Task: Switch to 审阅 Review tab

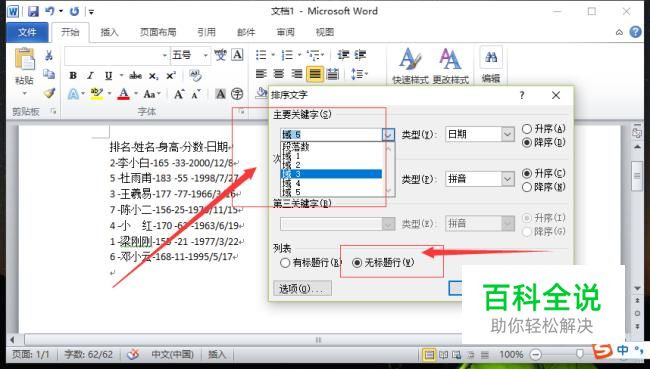Action: point(286,32)
